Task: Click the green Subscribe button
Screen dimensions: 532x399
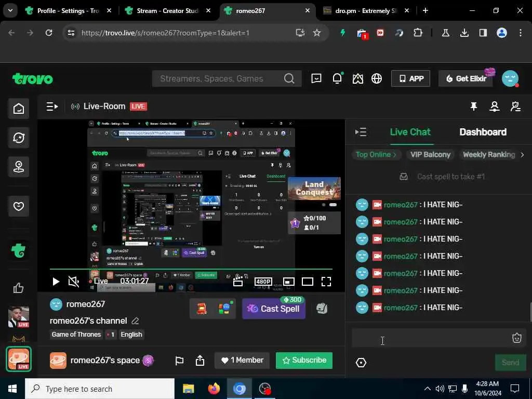Action: click(x=304, y=361)
